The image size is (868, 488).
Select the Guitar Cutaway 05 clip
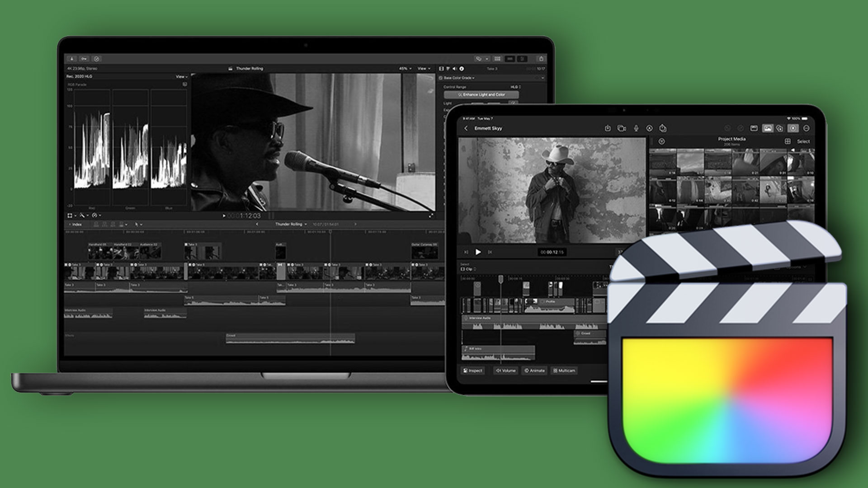coord(425,251)
